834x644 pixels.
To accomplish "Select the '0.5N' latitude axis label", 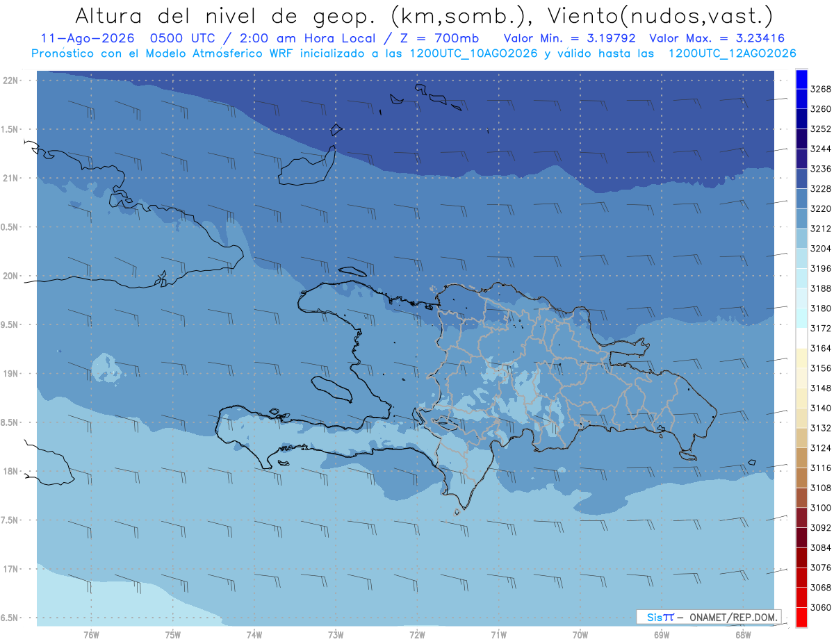I will click(x=10, y=227).
